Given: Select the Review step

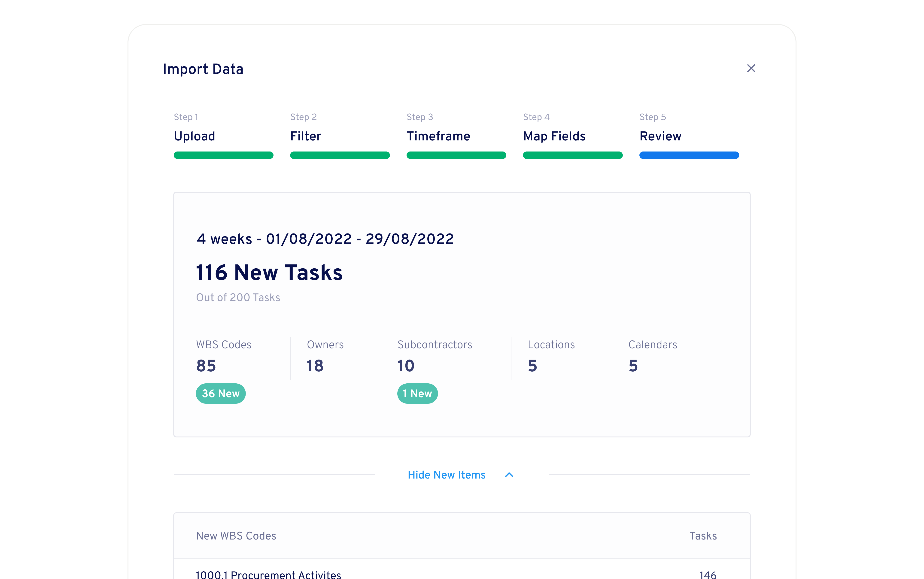Looking at the screenshot, I should tap(660, 136).
